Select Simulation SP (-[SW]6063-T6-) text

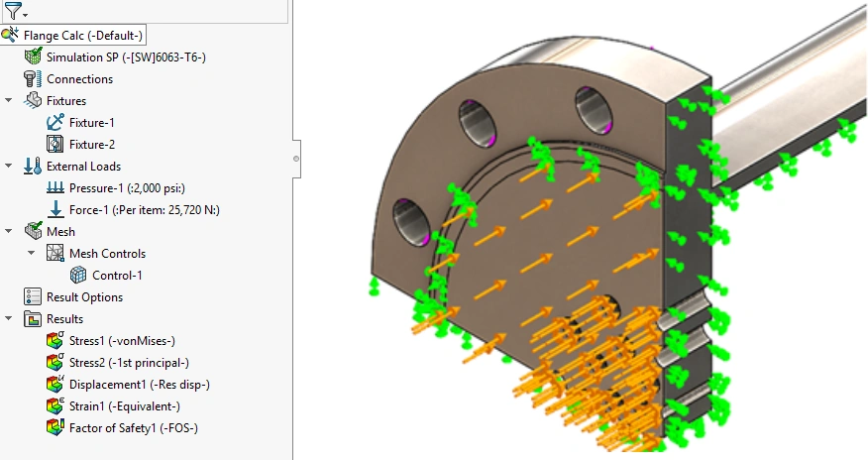(126, 57)
